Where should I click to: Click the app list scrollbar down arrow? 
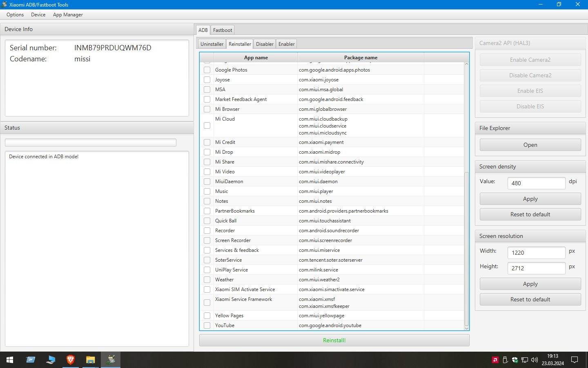coord(466,328)
